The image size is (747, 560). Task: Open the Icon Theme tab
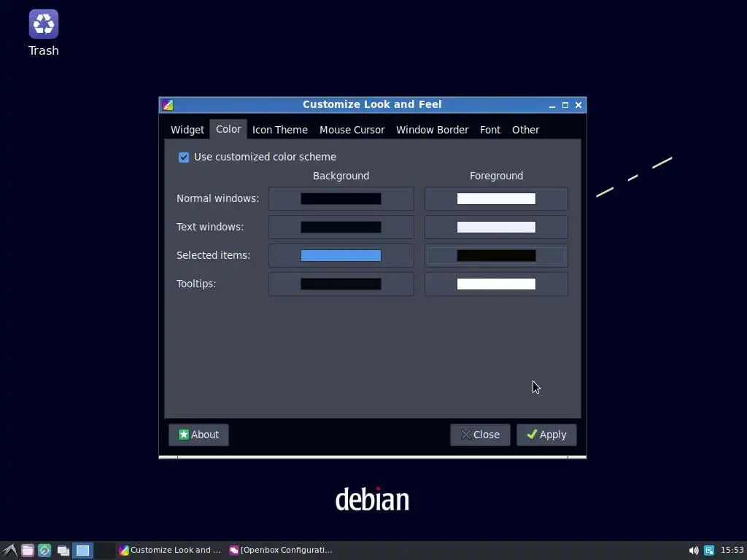tap(279, 130)
